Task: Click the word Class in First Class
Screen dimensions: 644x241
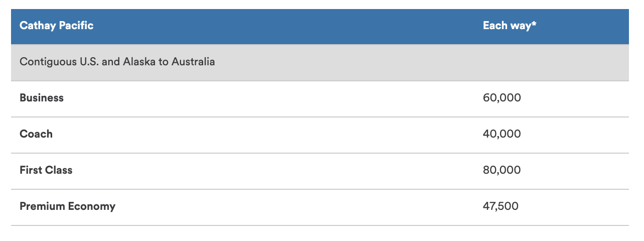Action: tap(59, 170)
